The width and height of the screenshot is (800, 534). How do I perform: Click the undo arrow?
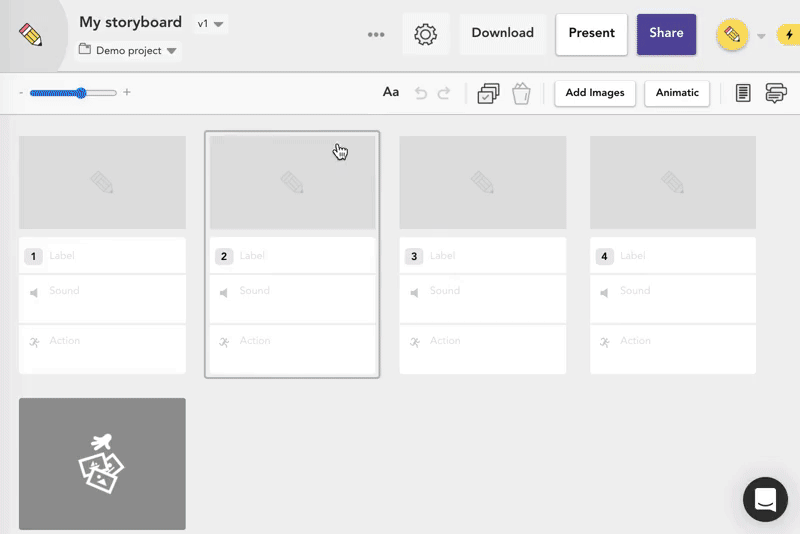420,93
